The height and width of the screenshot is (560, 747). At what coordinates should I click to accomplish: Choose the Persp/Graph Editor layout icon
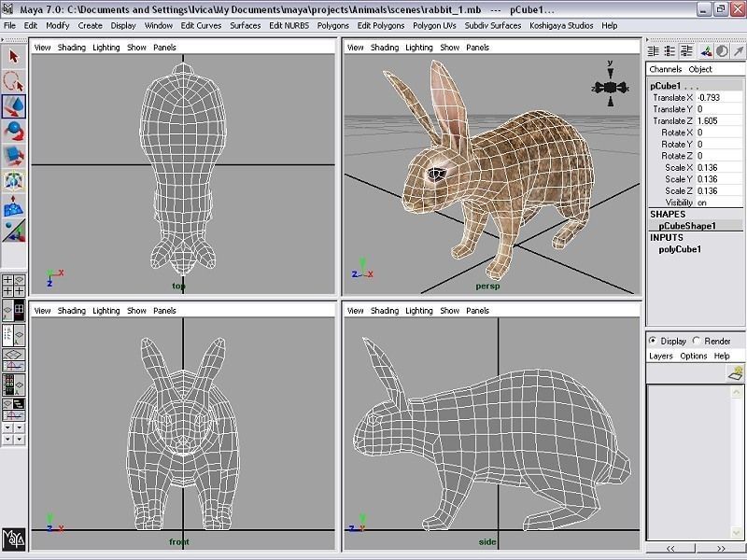[x=13, y=360]
